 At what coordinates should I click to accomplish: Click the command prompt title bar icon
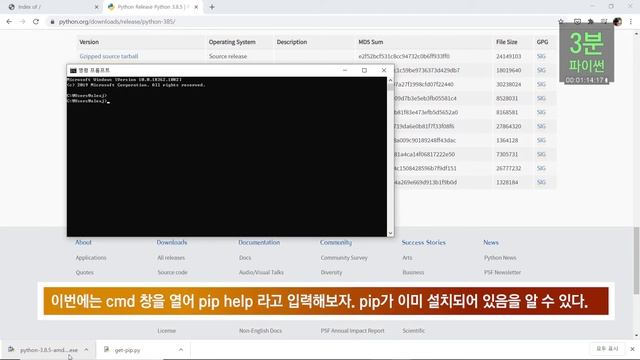tap(73, 71)
